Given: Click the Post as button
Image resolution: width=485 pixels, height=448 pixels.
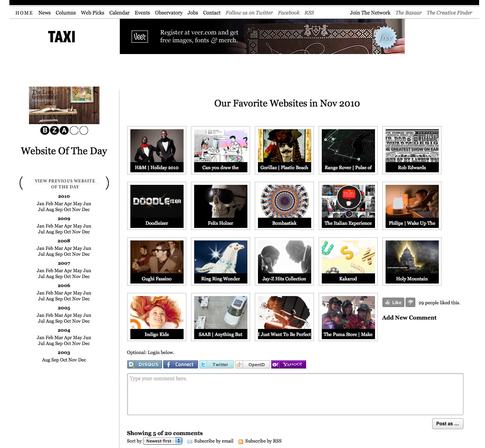Looking at the screenshot, I should 447,424.
